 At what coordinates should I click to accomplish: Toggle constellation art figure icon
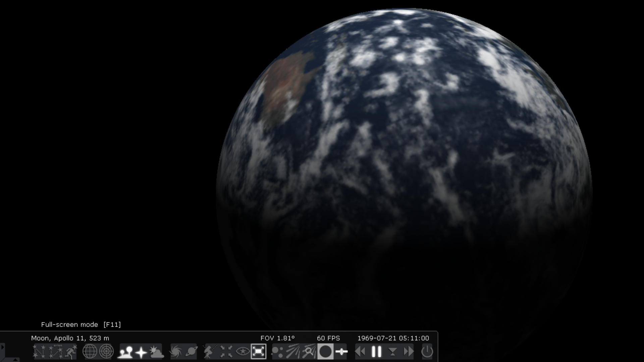tap(71, 352)
